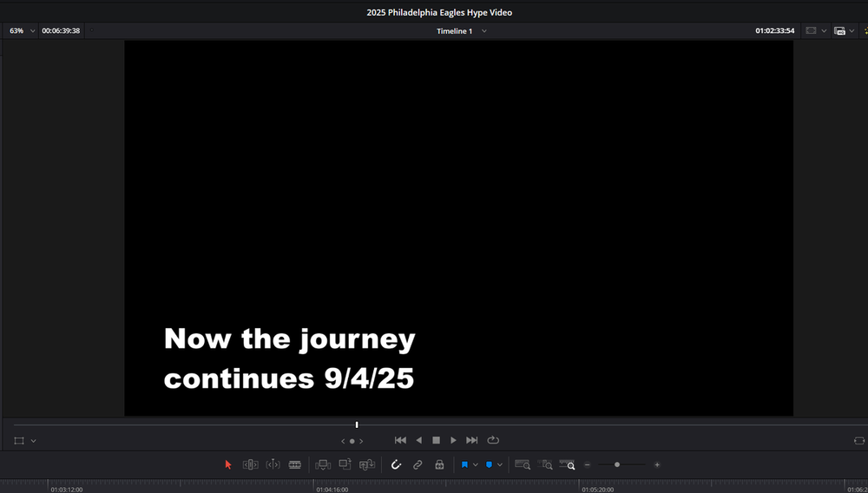
Task: Activate the Trim Edit Mode tool
Action: [x=251, y=465]
